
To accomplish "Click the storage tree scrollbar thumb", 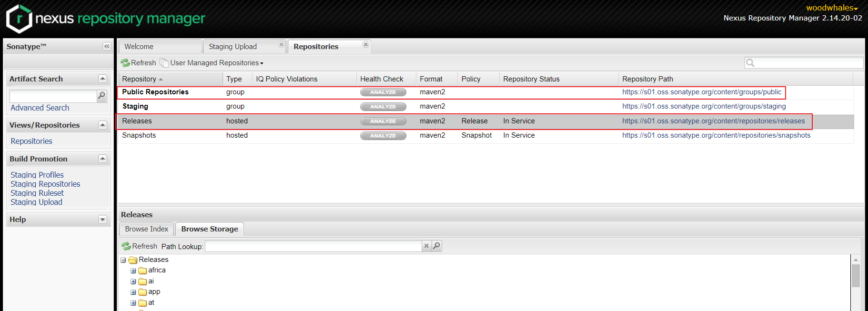I will pyautogui.click(x=856, y=276).
